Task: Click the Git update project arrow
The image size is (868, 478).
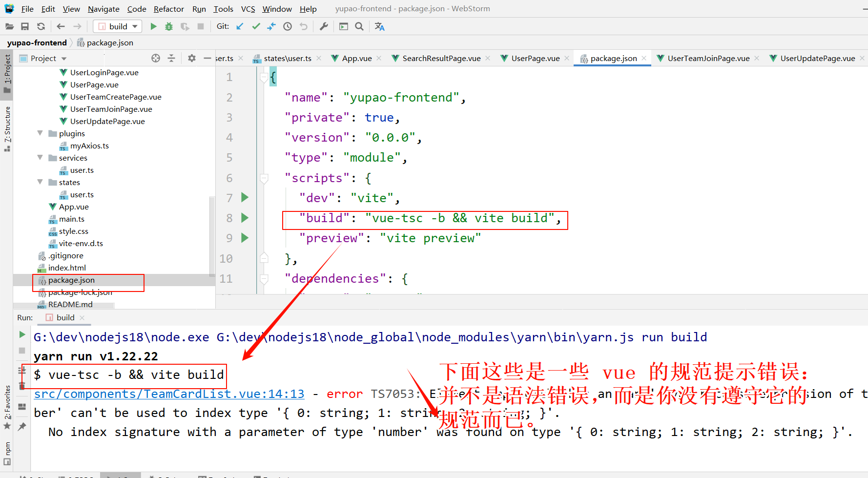Action: click(240, 26)
